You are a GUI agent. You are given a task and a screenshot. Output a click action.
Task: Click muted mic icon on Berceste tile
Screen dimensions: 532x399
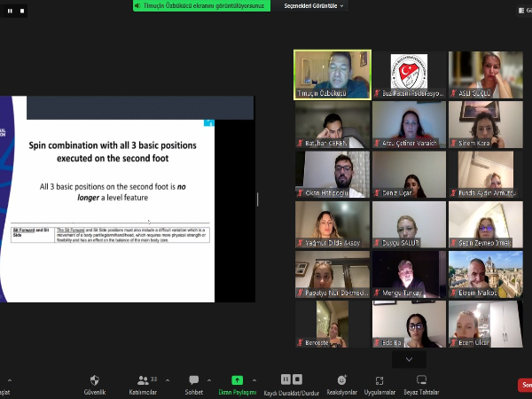300,342
